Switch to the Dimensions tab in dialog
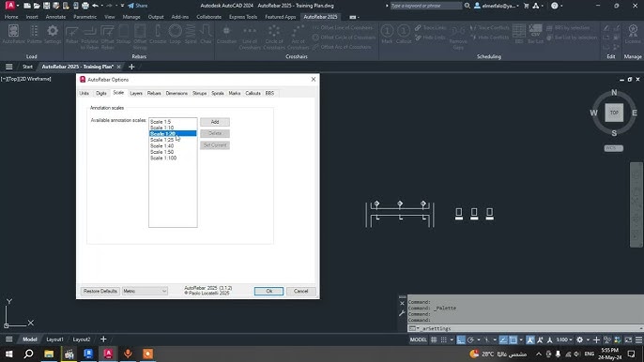Viewport: 644px width, 362px height. pos(176,93)
